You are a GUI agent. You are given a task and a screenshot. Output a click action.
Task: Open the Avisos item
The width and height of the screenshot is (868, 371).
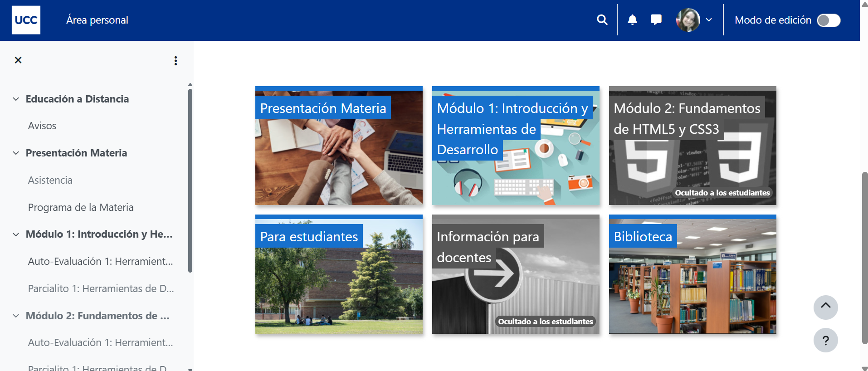pos(42,126)
